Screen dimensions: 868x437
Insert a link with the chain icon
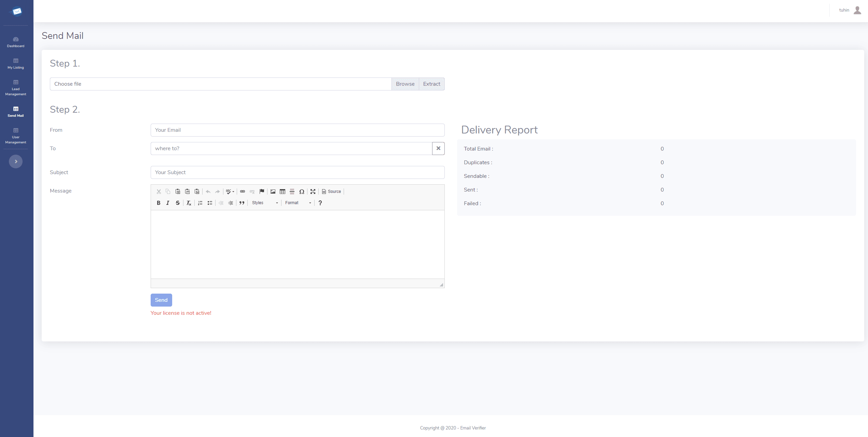tap(243, 192)
